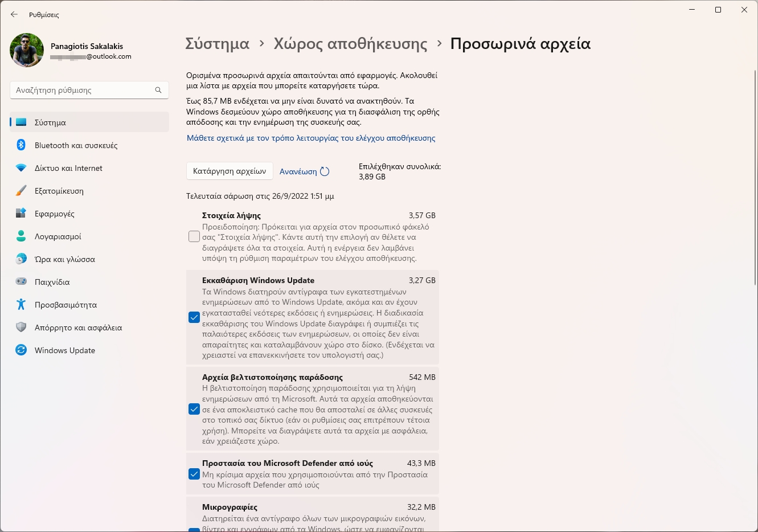Viewport: 758px width, 532px height.
Task: Select Απόρρητο και ασφάλεια in the sidebar
Action: coord(21,328)
